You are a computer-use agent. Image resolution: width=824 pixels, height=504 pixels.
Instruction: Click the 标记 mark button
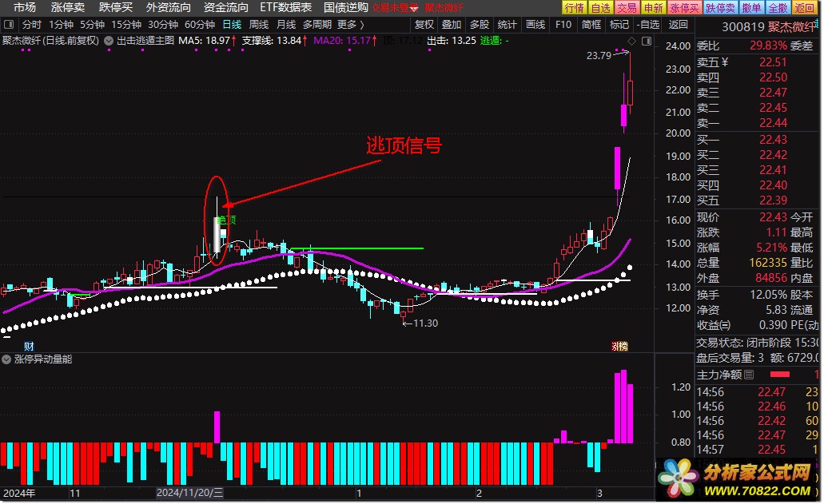click(619, 25)
